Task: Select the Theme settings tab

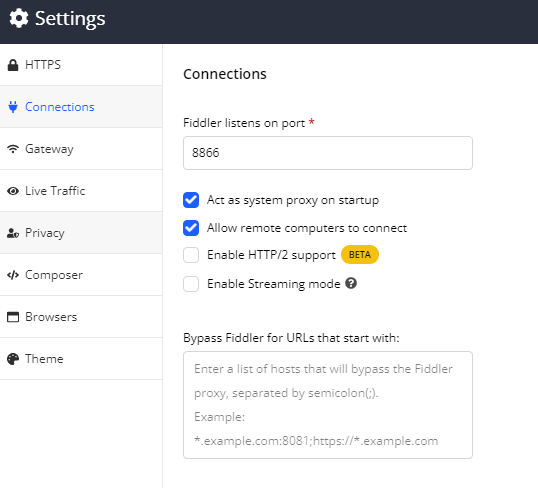Action: tap(81, 359)
